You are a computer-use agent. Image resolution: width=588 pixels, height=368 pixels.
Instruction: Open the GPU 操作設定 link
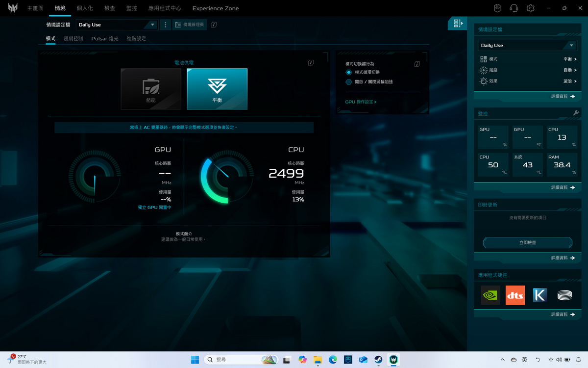click(361, 102)
